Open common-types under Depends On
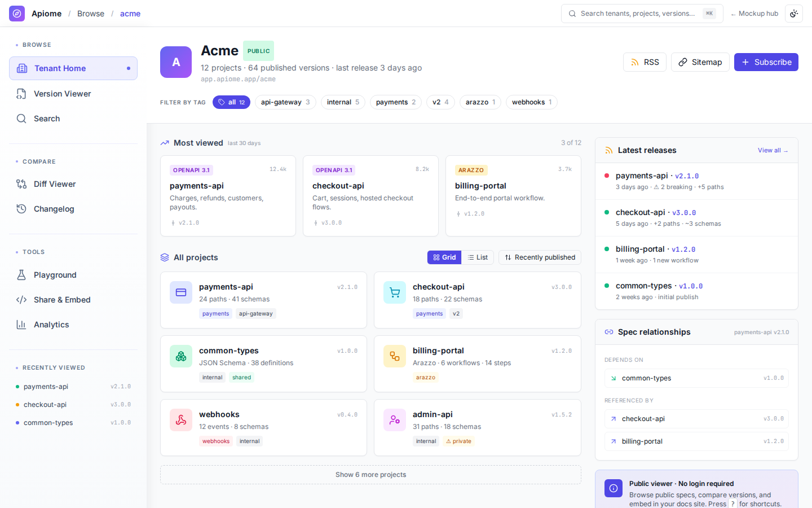Screen dimensions: 812x508 pos(696,378)
